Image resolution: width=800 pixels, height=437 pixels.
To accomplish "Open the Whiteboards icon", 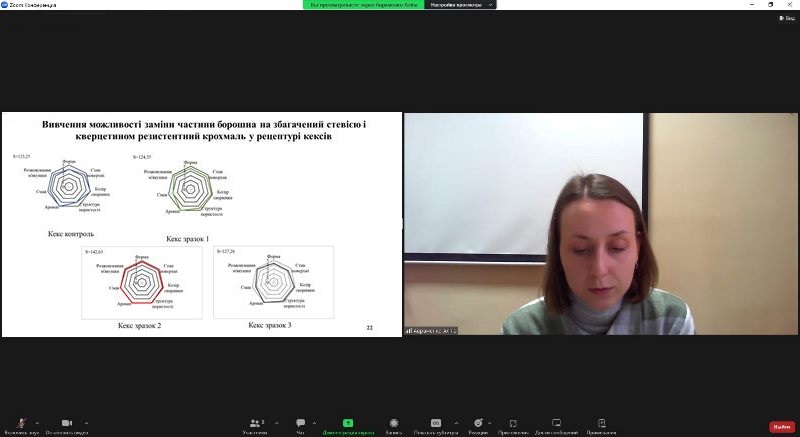I will click(556, 425).
